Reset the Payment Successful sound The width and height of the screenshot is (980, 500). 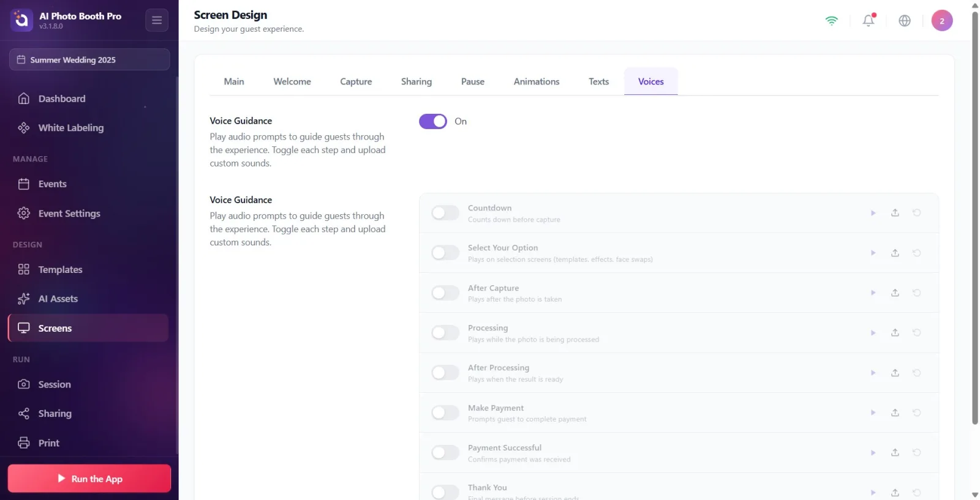click(917, 453)
